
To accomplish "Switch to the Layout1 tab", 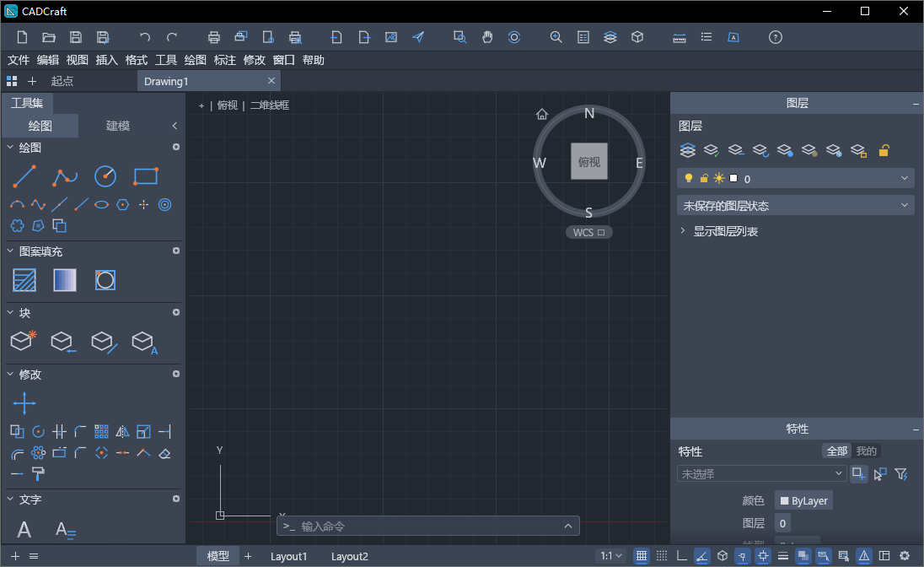I will click(x=288, y=556).
